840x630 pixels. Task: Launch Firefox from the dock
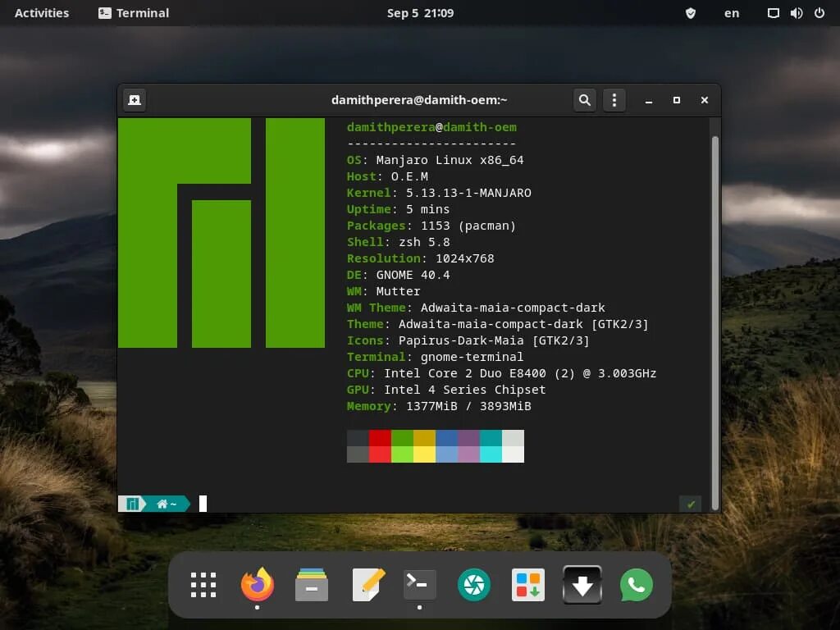pyautogui.click(x=258, y=584)
